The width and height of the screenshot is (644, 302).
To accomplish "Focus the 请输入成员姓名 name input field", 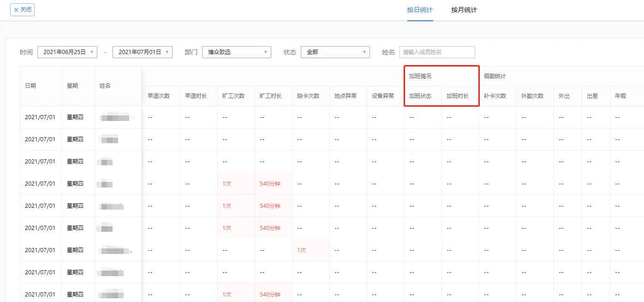I will pyautogui.click(x=437, y=52).
